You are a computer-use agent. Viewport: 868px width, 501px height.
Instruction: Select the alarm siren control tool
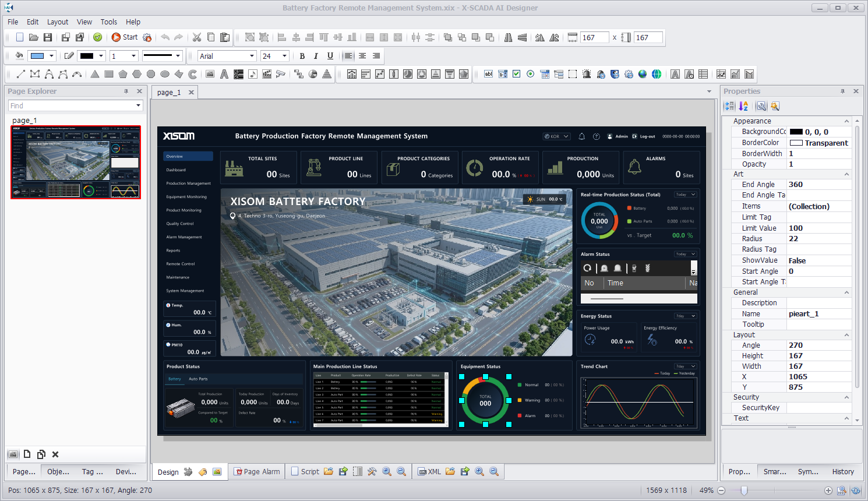(587, 74)
